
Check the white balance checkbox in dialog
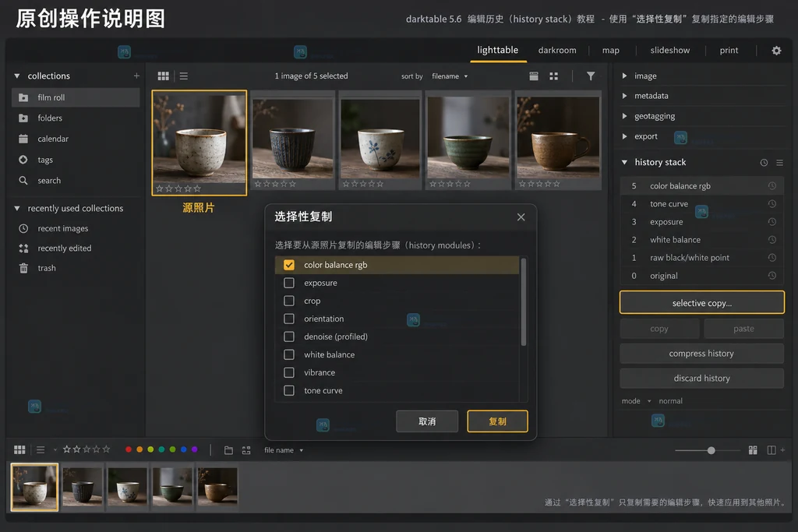pos(289,354)
